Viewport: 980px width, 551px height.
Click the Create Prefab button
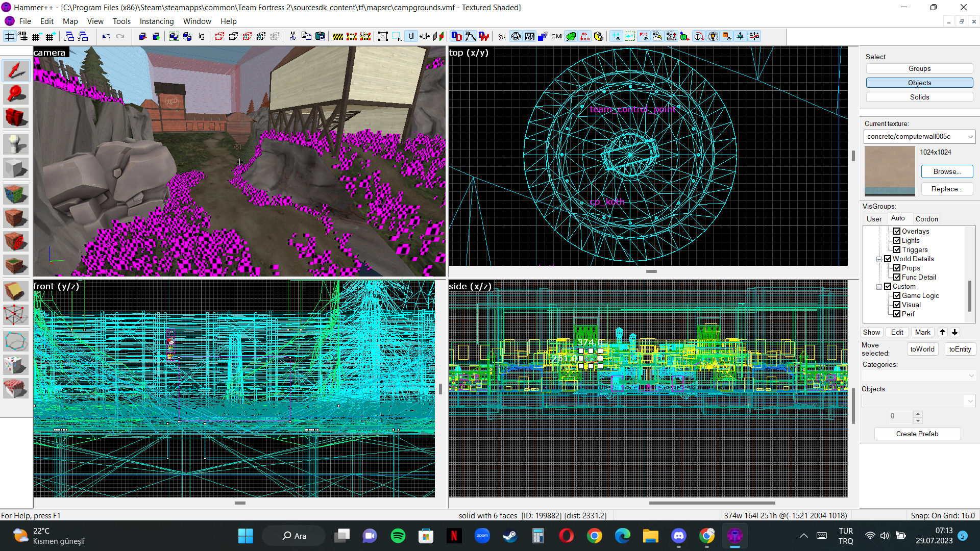[917, 434]
